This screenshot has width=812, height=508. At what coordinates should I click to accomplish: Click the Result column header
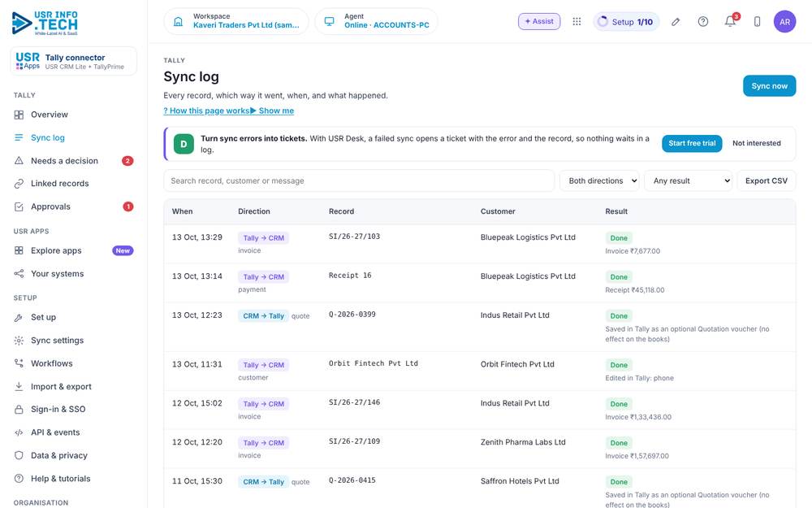[x=616, y=211]
